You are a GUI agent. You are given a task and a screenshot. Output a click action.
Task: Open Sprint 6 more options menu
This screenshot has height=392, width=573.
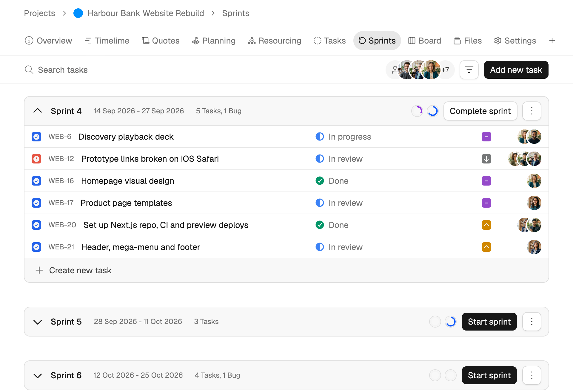pos(532,375)
